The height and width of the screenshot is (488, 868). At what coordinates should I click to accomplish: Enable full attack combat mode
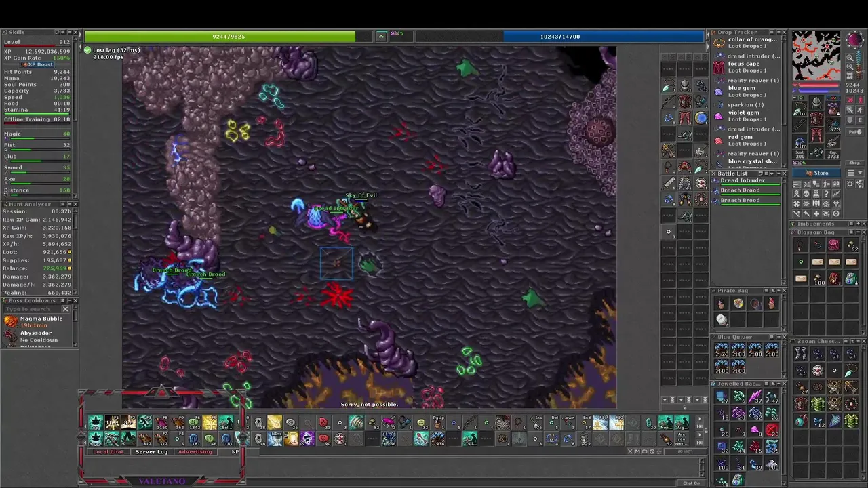click(x=850, y=100)
